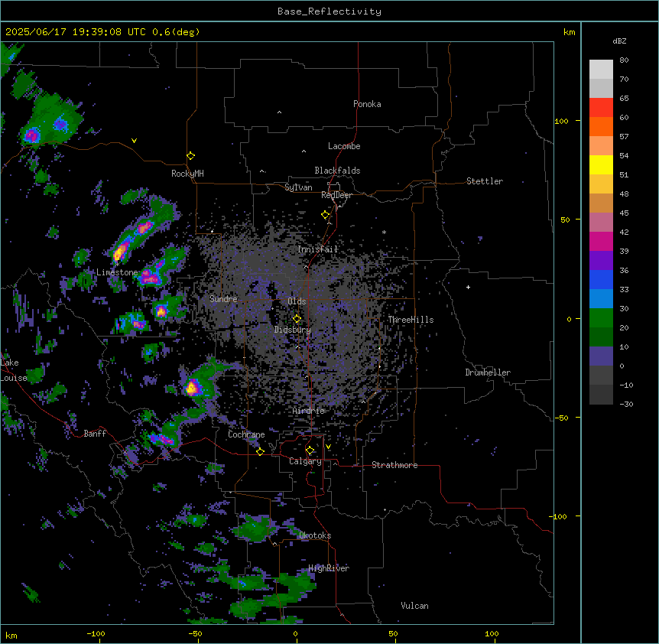Click the km unit label at top right
Viewport: 659px width, 644px height.
click(x=569, y=32)
